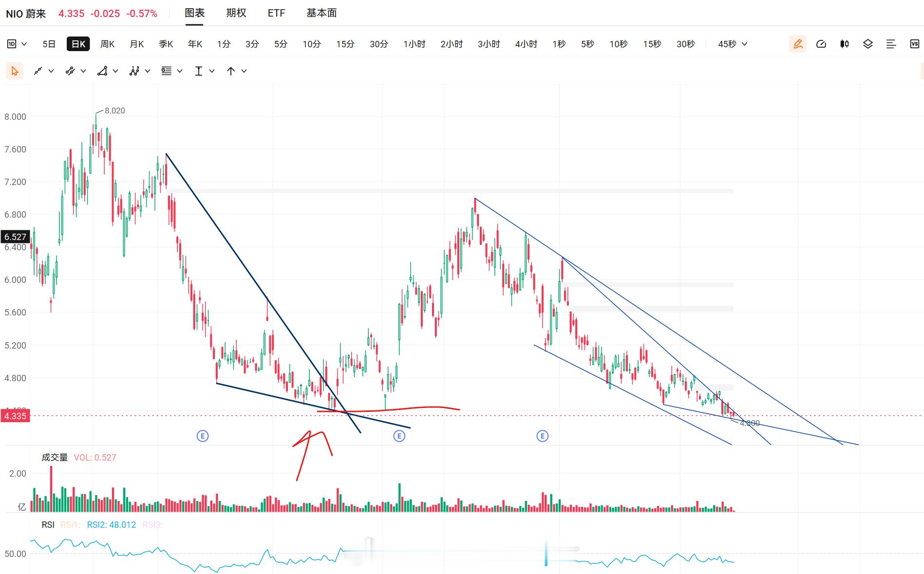This screenshot has height=574, width=924.
Task: Select the trend line drawing tool
Action: click(x=38, y=71)
